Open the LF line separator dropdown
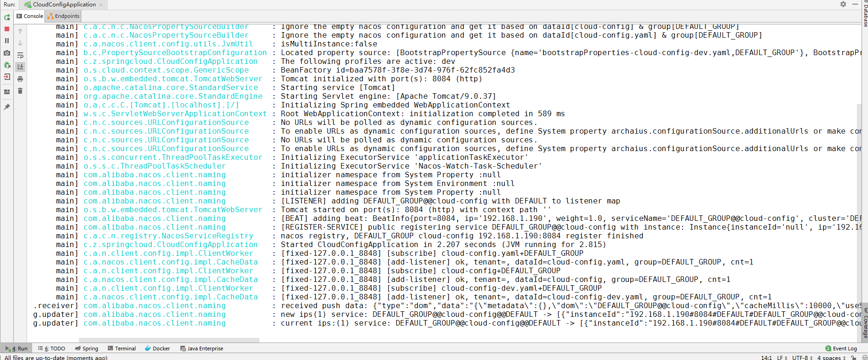The image size is (868, 360). [x=782, y=357]
